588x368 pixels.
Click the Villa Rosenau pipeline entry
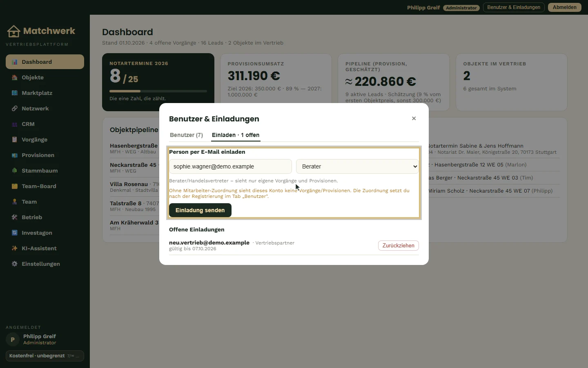[x=134, y=187]
